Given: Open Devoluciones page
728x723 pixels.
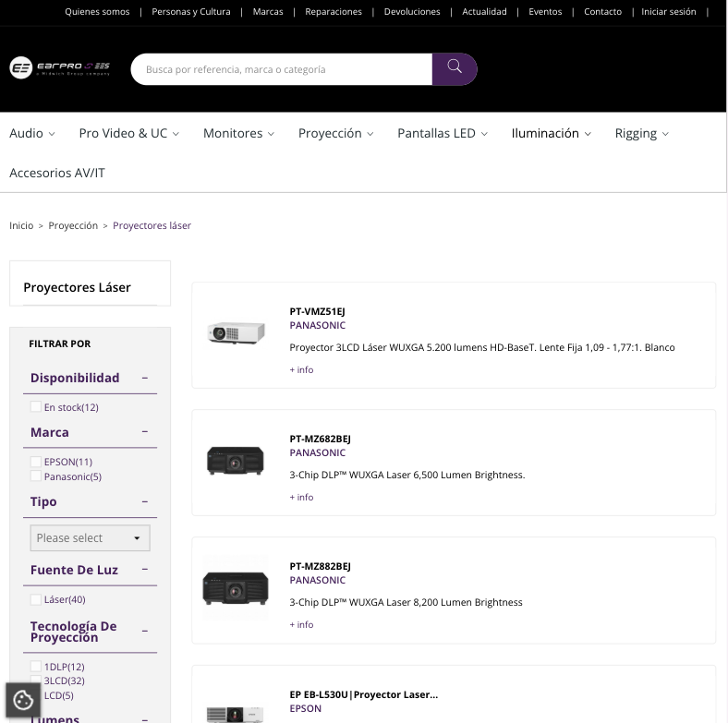Looking at the screenshot, I should [412, 12].
